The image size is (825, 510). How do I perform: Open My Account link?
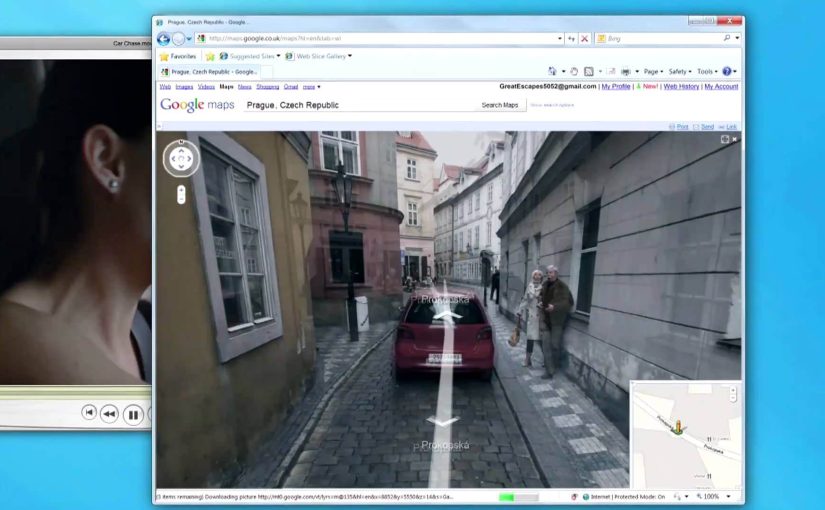(721, 86)
